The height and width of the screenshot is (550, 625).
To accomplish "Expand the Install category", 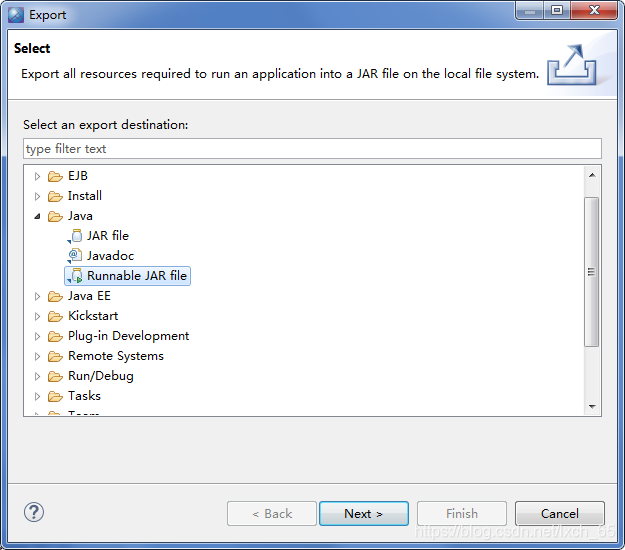I will [x=37, y=196].
